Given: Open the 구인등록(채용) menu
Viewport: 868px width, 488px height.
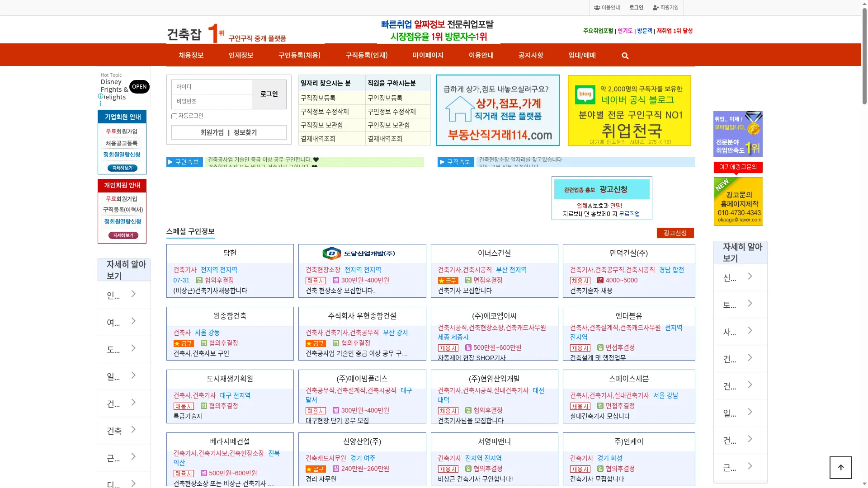Looking at the screenshot, I should pos(299,55).
